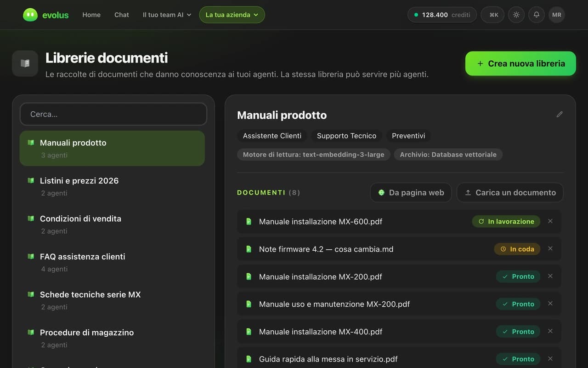This screenshot has width=588, height=368.
Task: Click the In coda status badge
Action: pyautogui.click(x=517, y=249)
